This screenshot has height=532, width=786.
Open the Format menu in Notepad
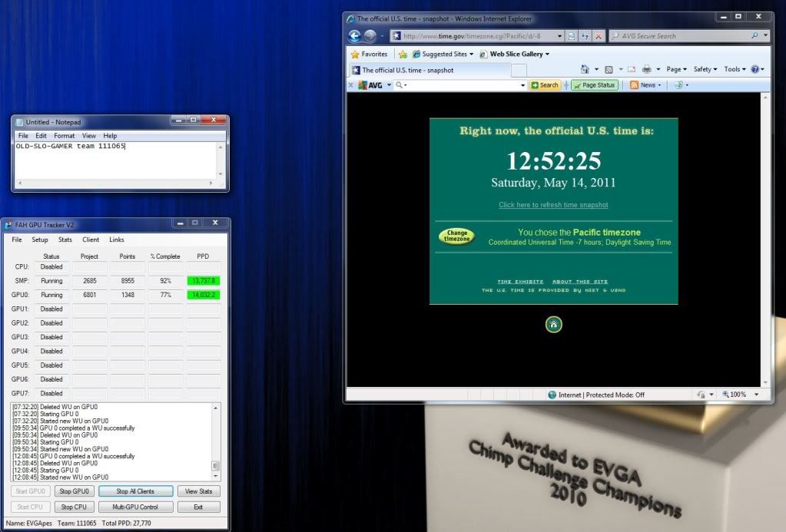coord(65,136)
